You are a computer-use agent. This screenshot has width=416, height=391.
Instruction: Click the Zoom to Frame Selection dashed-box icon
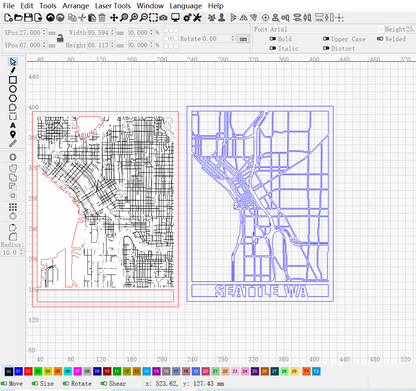coord(153,18)
